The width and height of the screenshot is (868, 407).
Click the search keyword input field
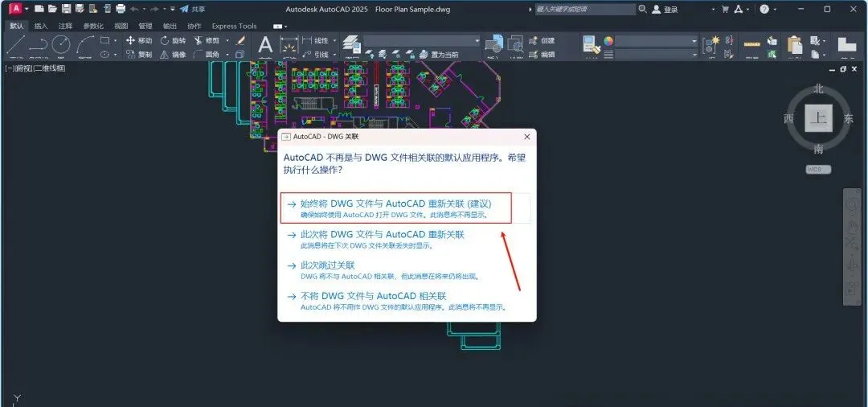click(x=586, y=9)
